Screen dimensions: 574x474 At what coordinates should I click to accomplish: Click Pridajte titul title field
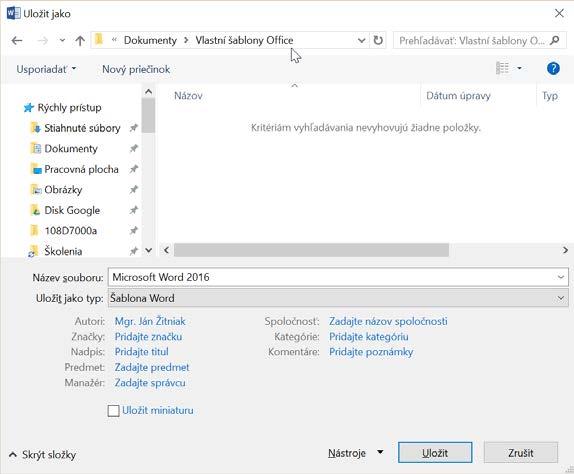[x=142, y=352]
